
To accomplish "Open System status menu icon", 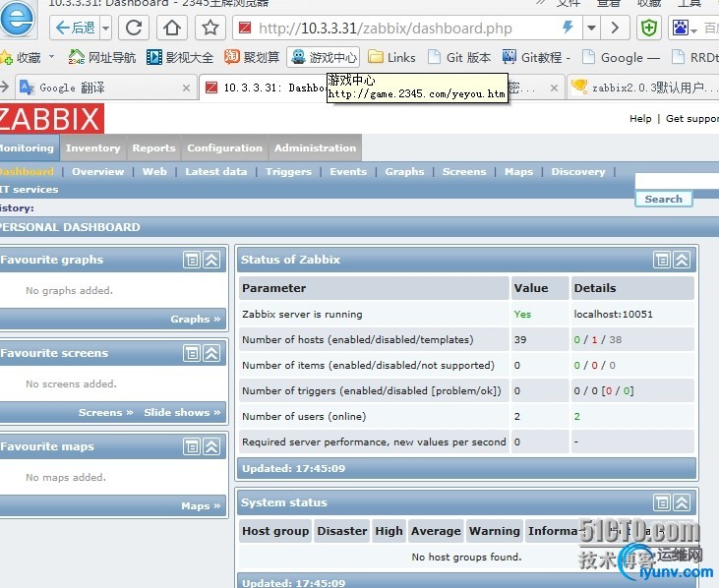I will click(x=662, y=502).
